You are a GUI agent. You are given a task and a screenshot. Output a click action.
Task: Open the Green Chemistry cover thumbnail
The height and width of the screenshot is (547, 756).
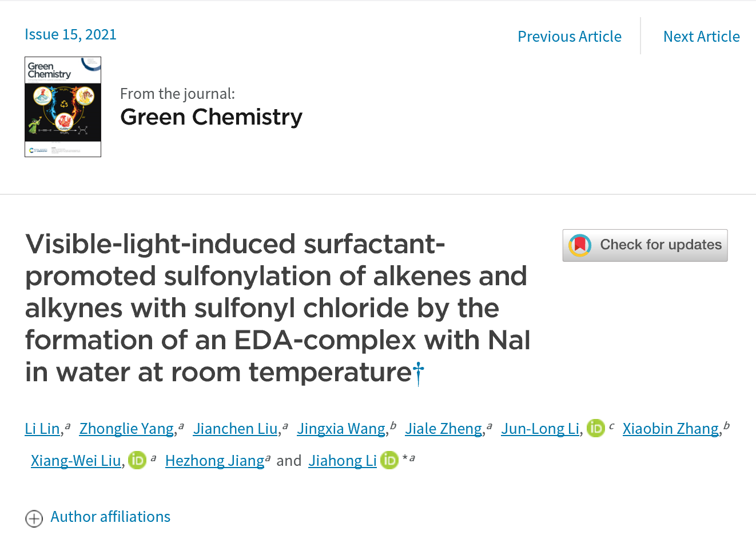(63, 107)
